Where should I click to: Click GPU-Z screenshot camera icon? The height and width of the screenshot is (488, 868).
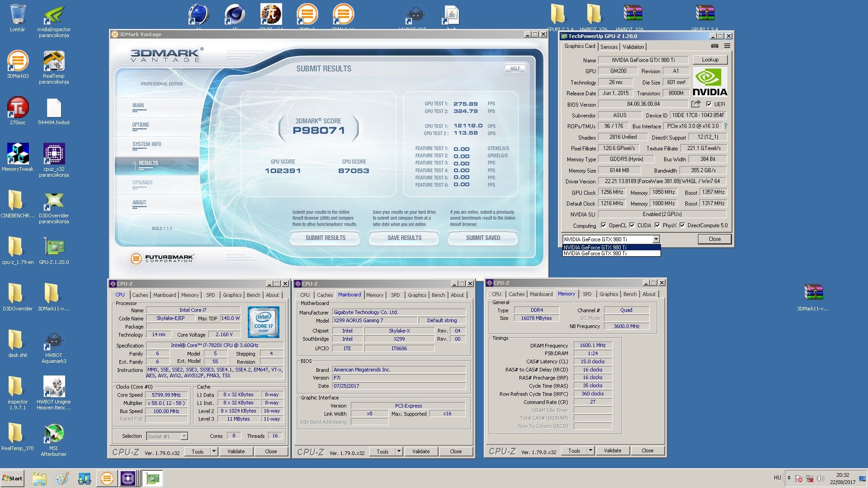(x=714, y=46)
